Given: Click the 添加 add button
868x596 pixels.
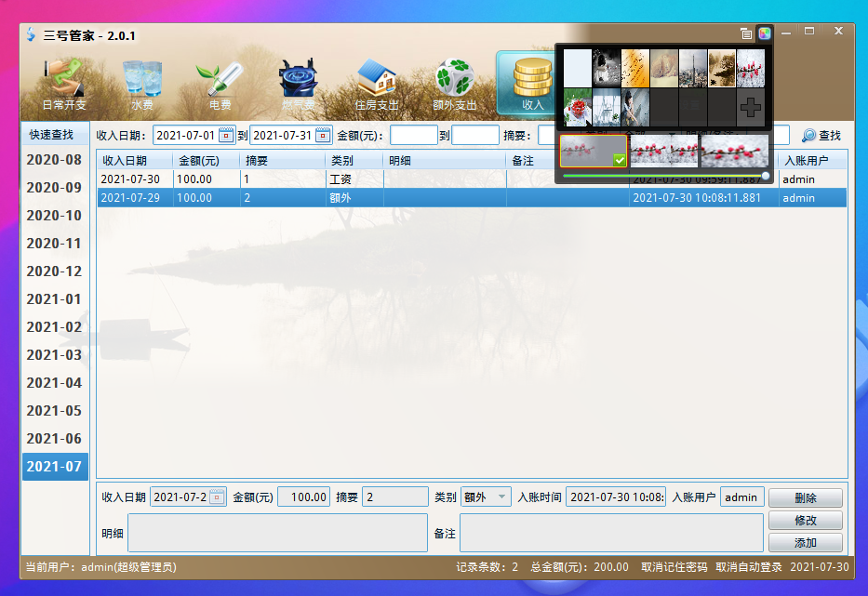Looking at the screenshot, I should 806,543.
